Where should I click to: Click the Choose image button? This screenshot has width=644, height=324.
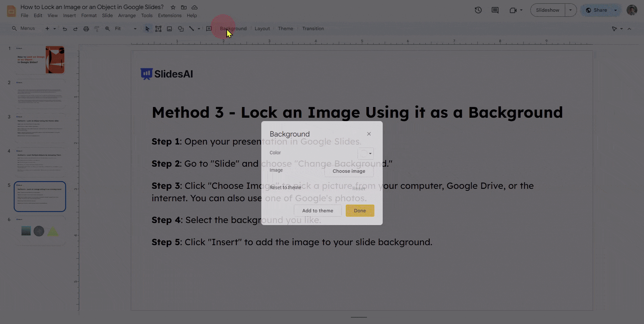349,171
